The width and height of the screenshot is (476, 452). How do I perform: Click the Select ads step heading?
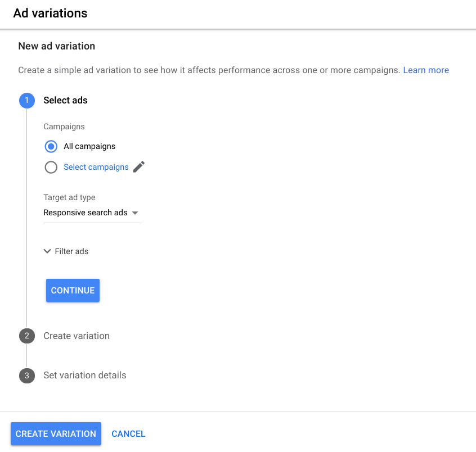point(66,101)
